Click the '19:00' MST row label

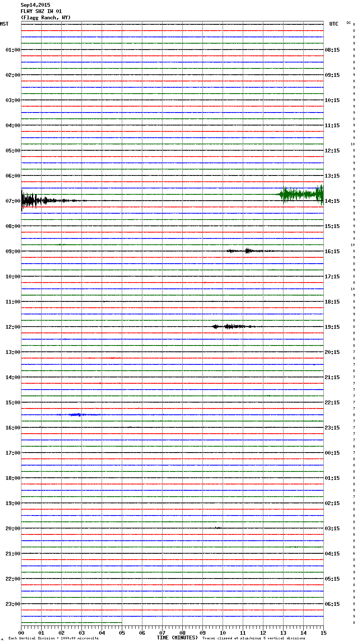[x=13, y=503]
